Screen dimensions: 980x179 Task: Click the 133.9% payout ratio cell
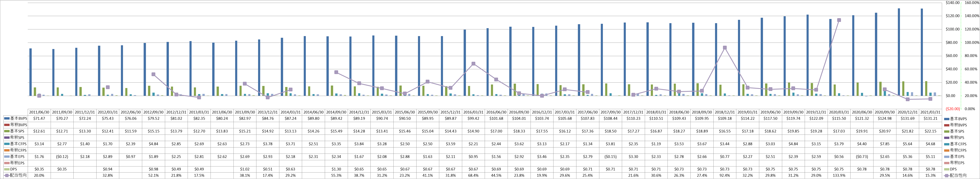click(839, 176)
